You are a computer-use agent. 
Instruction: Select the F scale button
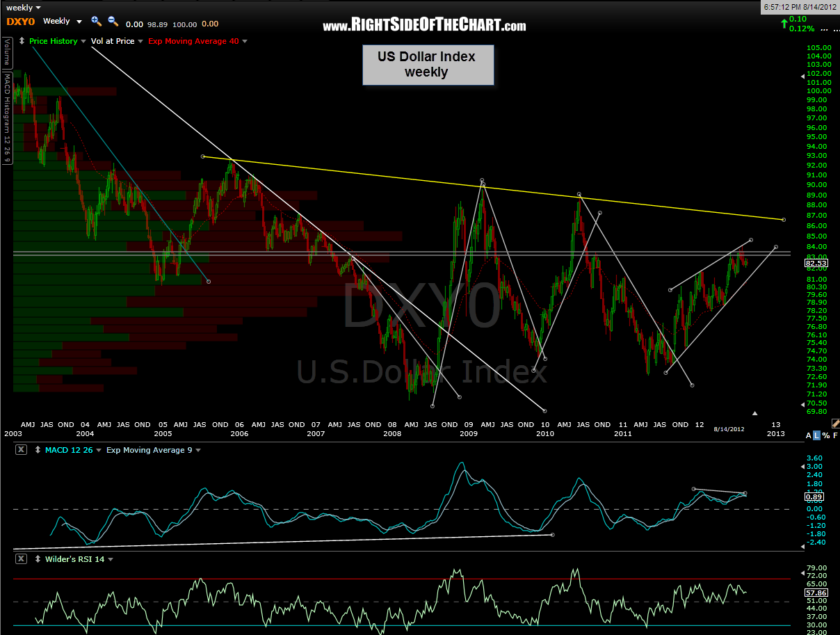(x=834, y=435)
